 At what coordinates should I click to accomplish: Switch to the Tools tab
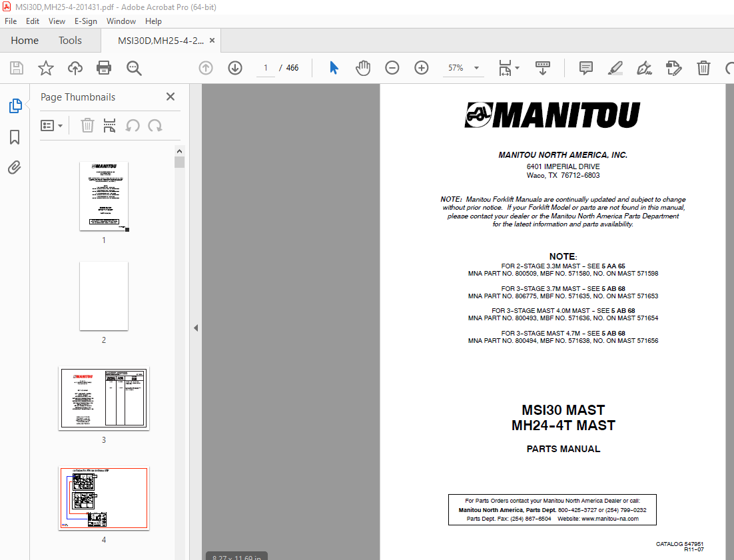[70, 40]
